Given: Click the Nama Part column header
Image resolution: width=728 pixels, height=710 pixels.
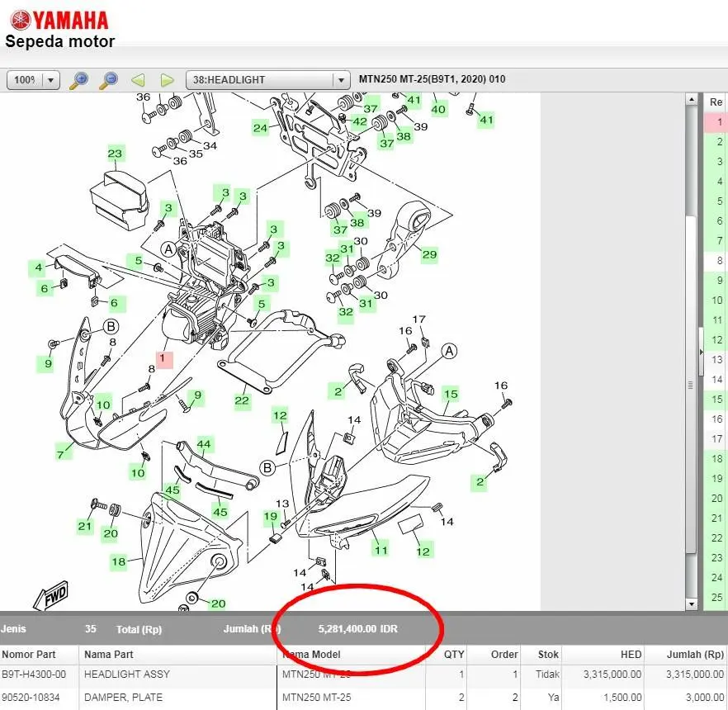Looking at the screenshot, I should [x=109, y=655].
